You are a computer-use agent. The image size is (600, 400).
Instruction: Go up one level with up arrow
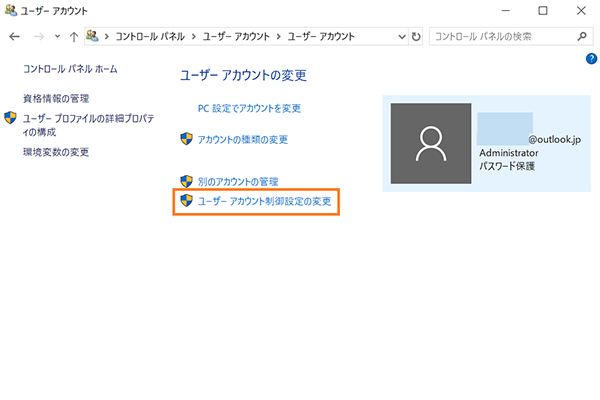74,37
